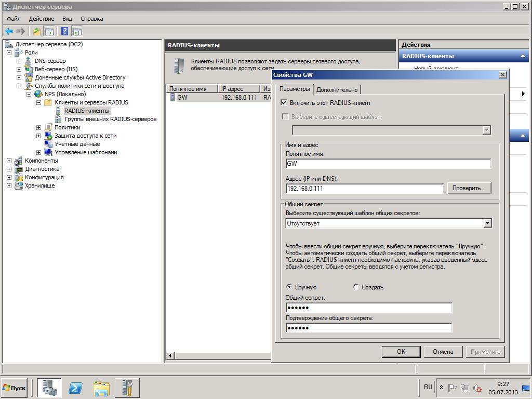Switch to the Параметры tab
Viewport: 532px width, 399px height.
pyautogui.click(x=295, y=89)
